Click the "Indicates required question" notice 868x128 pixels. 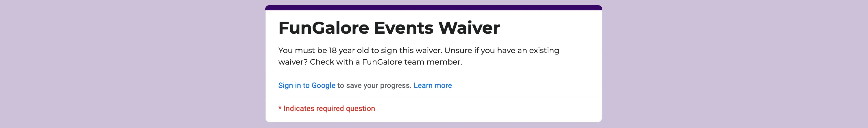[x=329, y=109]
